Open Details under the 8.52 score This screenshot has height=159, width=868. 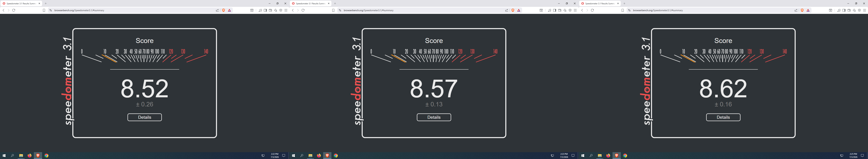(x=144, y=117)
